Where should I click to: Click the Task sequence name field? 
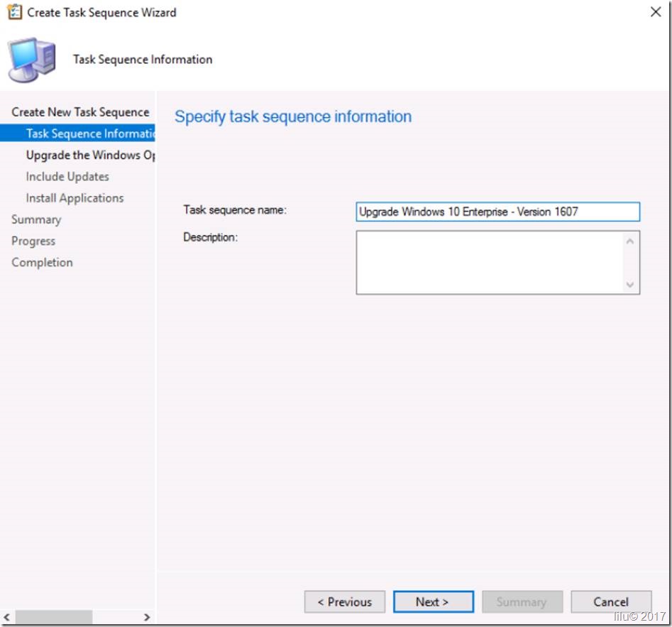(497, 212)
